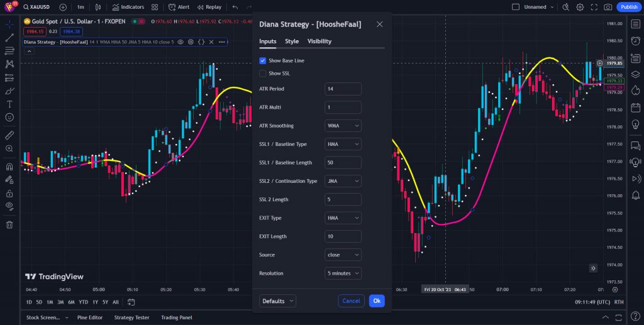Switch to the Style tab
Viewport: 644px width, 325px height.
pos(292,41)
